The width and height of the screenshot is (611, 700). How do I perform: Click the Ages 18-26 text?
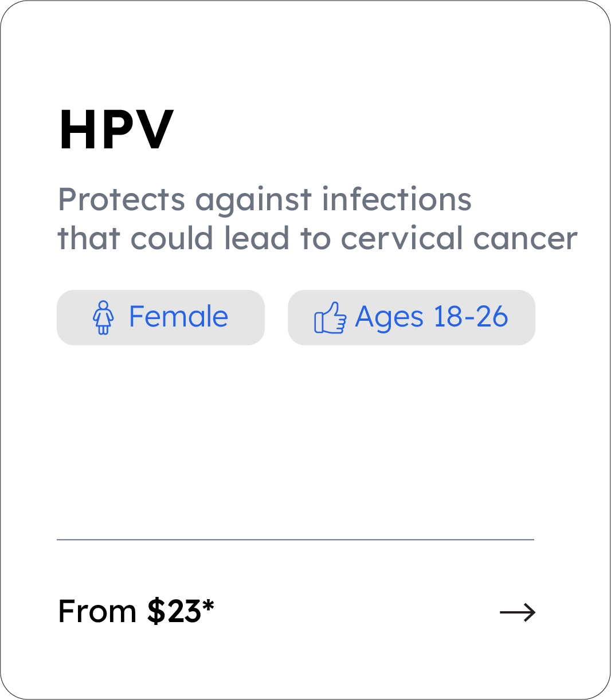(431, 317)
